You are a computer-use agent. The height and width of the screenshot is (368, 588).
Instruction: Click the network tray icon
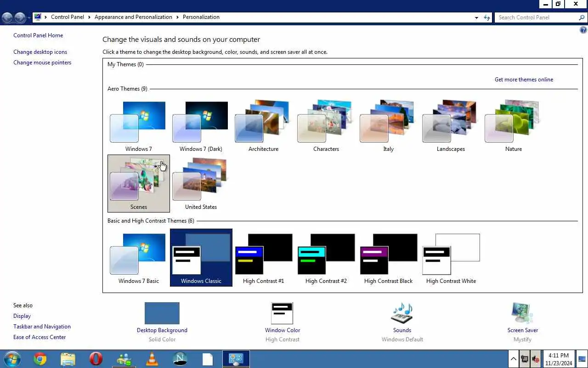(x=525, y=359)
